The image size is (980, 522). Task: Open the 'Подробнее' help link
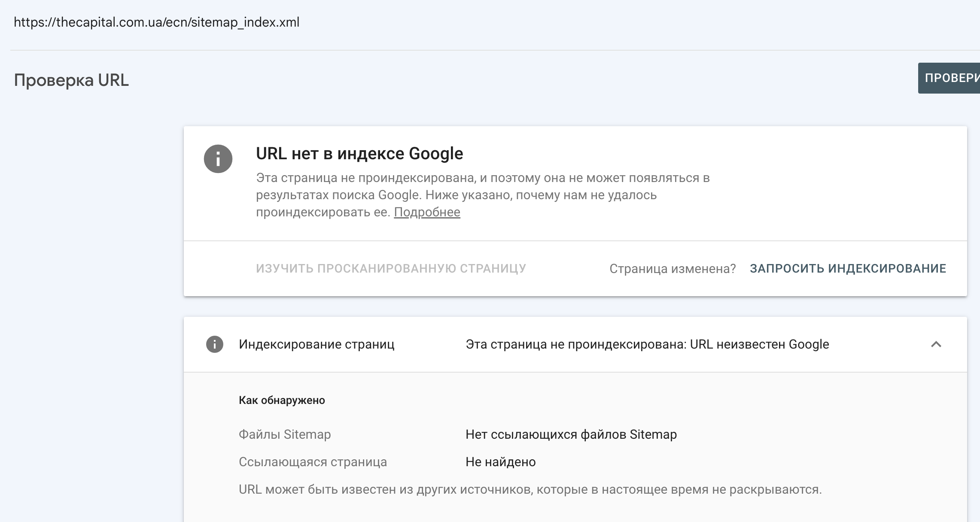(x=427, y=212)
